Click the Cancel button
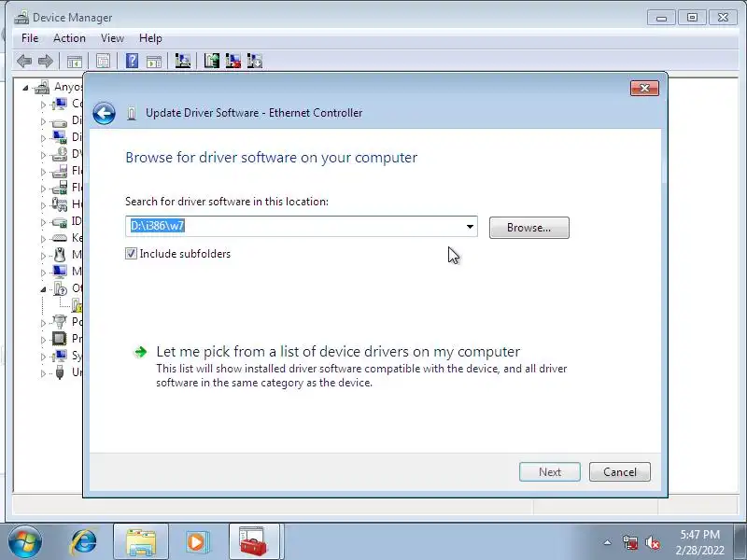The height and width of the screenshot is (560, 747). pyautogui.click(x=620, y=472)
